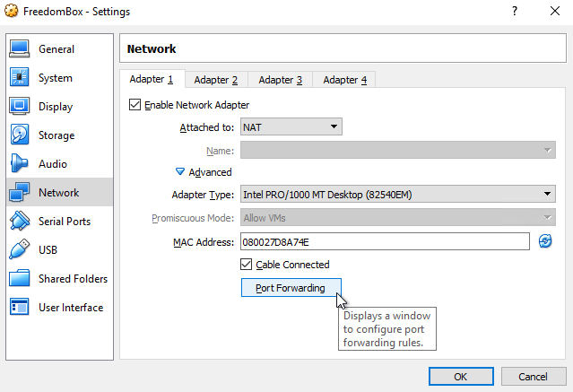Viewport: 573px width, 392px height.
Task: Select the Display category label
Action: click(56, 107)
